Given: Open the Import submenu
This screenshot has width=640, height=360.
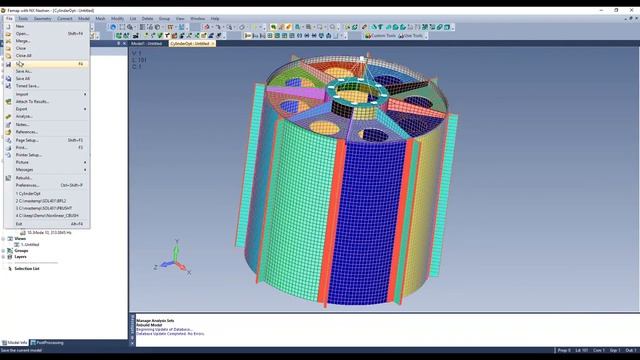Looking at the screenshot, I should pyautogui.click(x=47, y=94).
